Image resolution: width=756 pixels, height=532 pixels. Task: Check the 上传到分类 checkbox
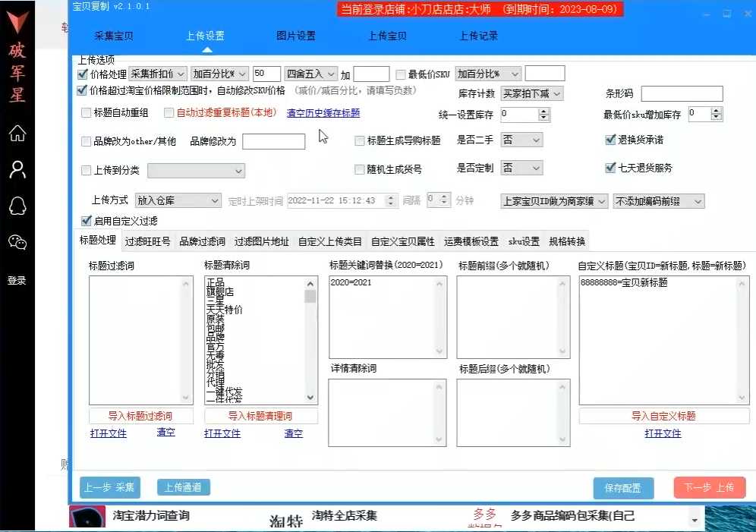[87, 170]
